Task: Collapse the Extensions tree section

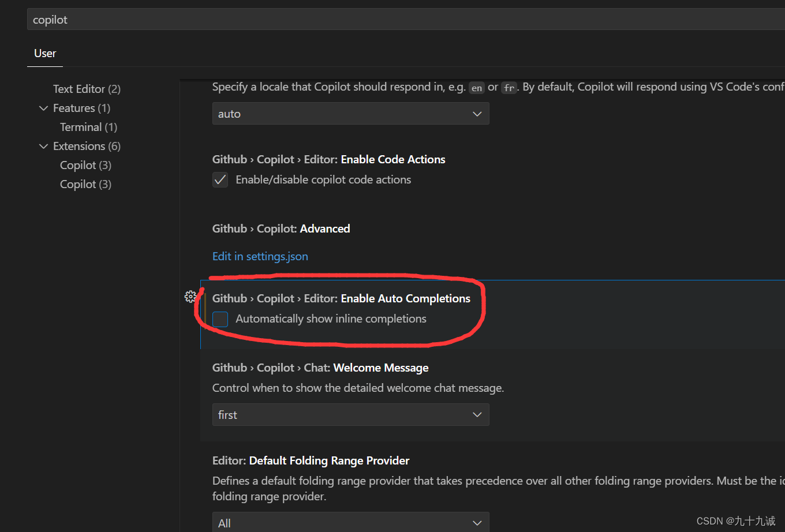Action: (x=43, y=146)
